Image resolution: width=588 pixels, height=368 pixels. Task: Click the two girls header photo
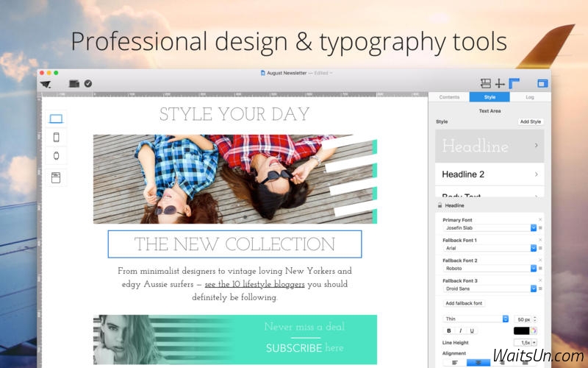(x=234, y=179)
